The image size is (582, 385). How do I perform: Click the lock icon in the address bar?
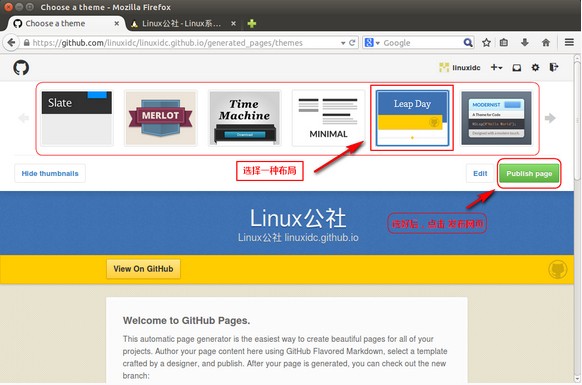[27, 43]
